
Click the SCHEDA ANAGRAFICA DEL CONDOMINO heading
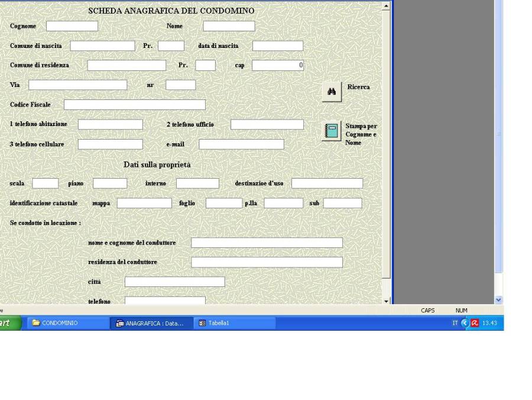171,11
